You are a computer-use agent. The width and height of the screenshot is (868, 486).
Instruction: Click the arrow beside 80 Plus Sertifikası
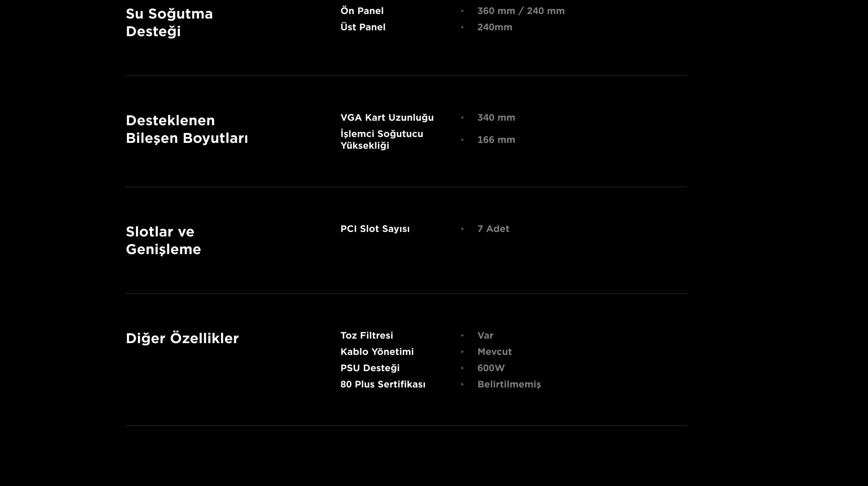point(462,384)
